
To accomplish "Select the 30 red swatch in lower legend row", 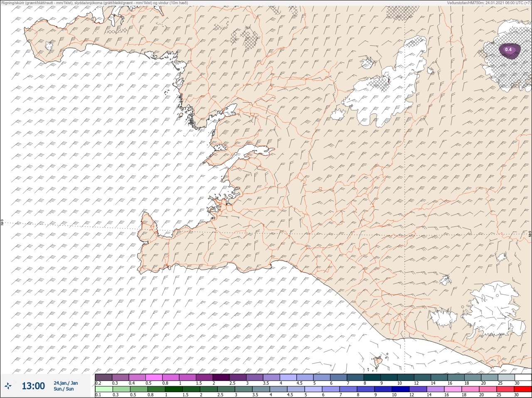I will [x=523, y=389].
